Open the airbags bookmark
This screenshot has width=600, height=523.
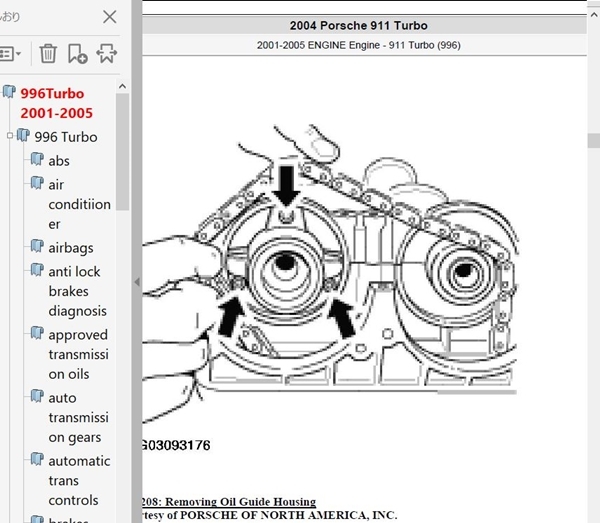point(71,248)
